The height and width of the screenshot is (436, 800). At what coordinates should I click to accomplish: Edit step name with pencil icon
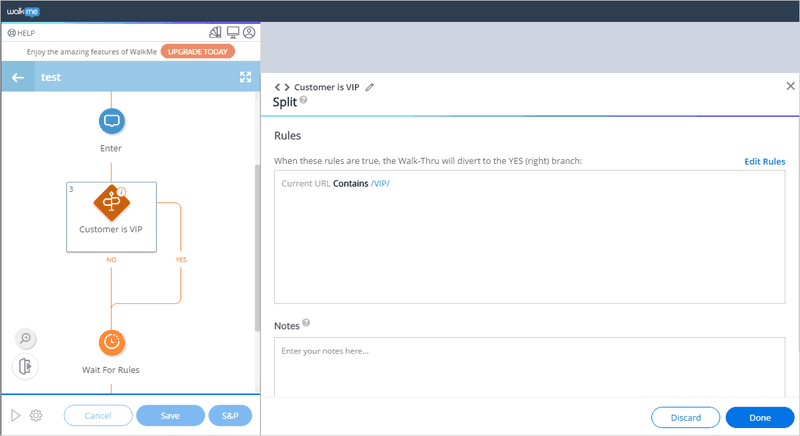[x=370, y=87]
